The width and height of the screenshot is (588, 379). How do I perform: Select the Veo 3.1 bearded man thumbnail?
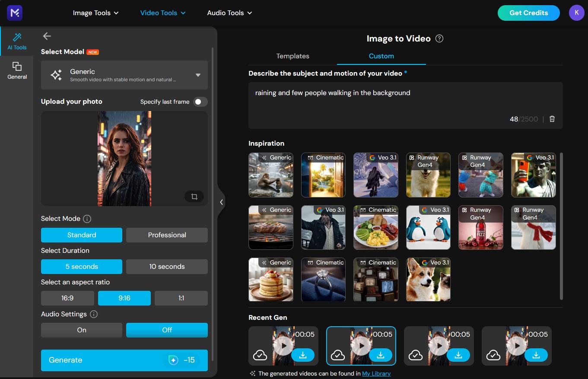tap(323, 227)
